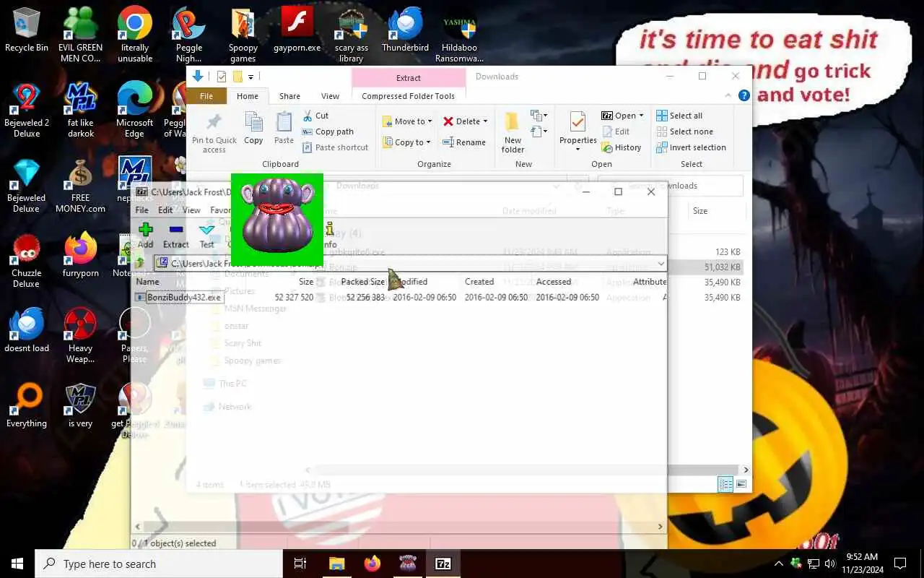Click Select none in Explorer ribbon

684,131
